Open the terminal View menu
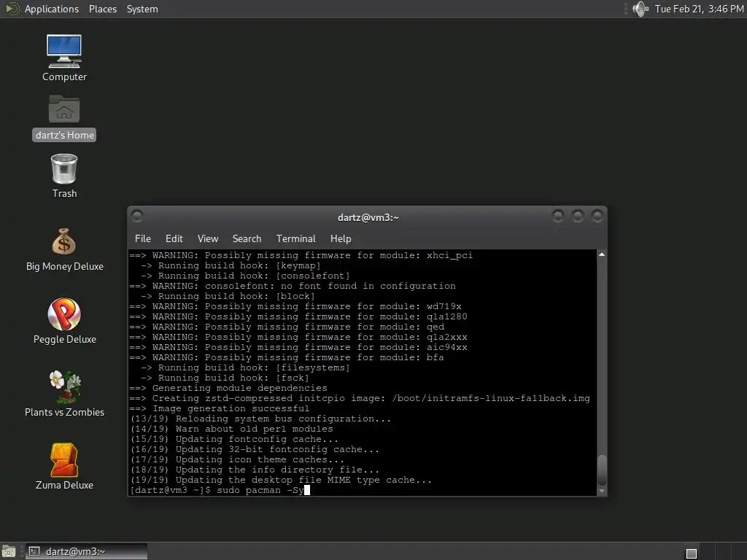The height and width of the screenshot is (560, 747). click(x=208, y=238)
